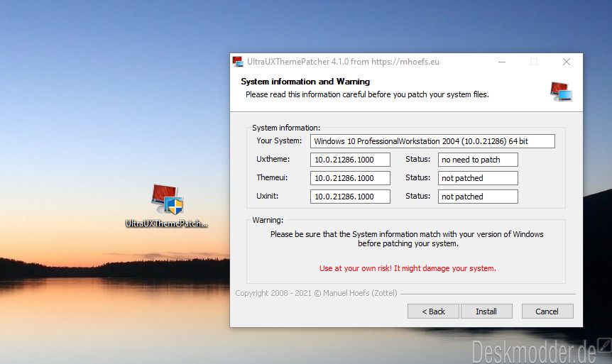This screenshot has height=364, width=612.
Task: Click the Copyright Manuel Hoefs text
Action: (316, 293)
